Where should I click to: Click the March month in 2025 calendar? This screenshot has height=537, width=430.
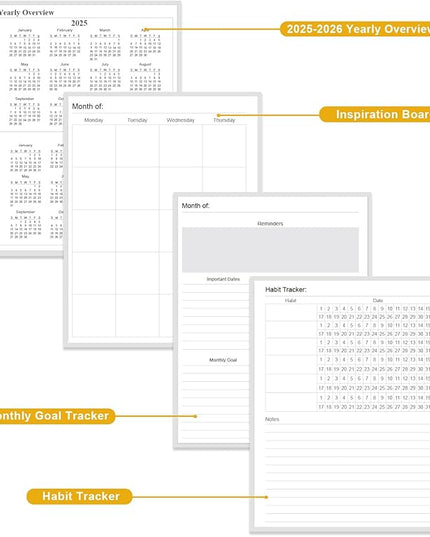coord(105,45)
